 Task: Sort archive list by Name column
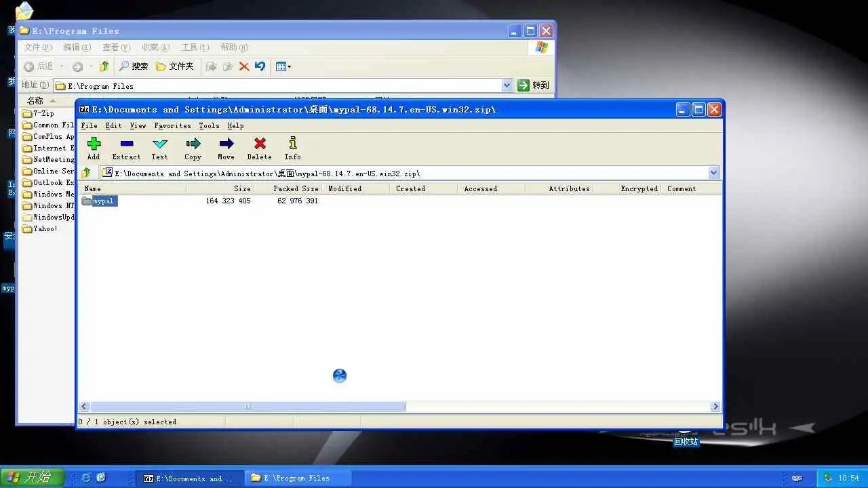[x=132, y=188]
